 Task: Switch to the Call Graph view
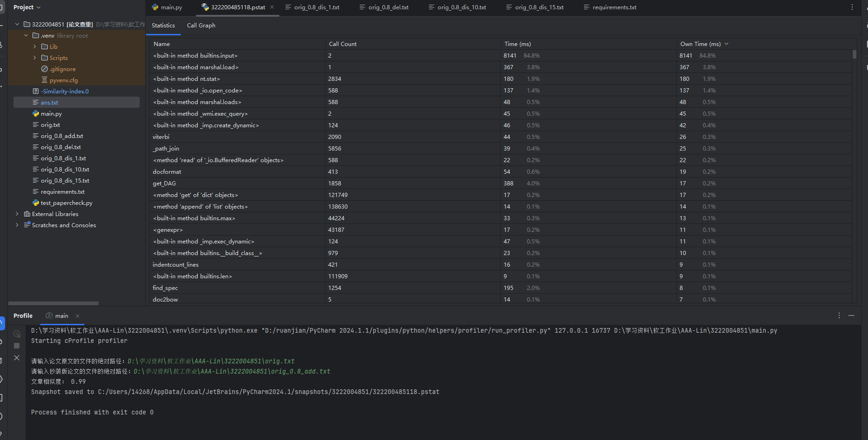[x=201, y=26]
